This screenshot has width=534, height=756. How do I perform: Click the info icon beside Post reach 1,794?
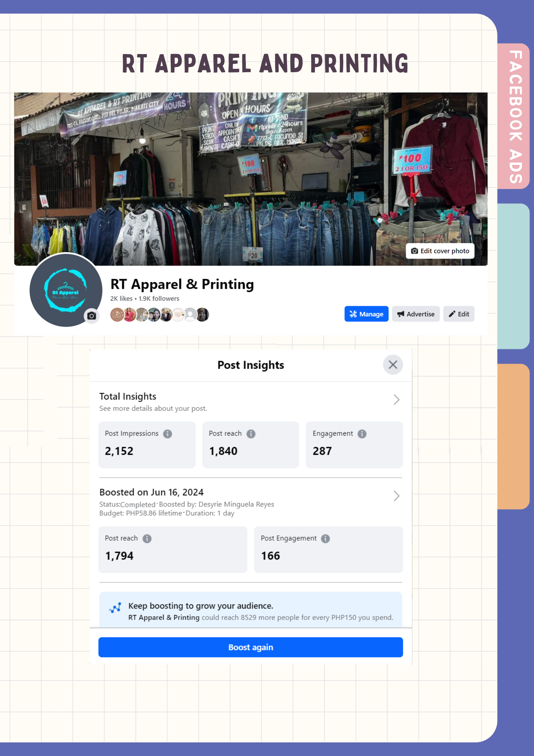[147, 539]
